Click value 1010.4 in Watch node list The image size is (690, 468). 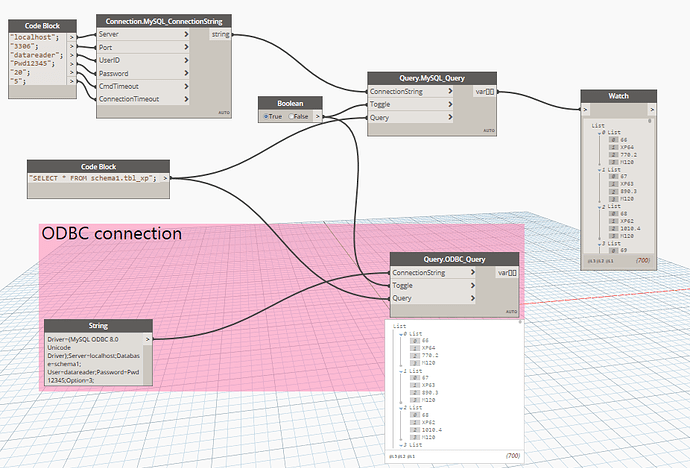(x=630, y=229)
